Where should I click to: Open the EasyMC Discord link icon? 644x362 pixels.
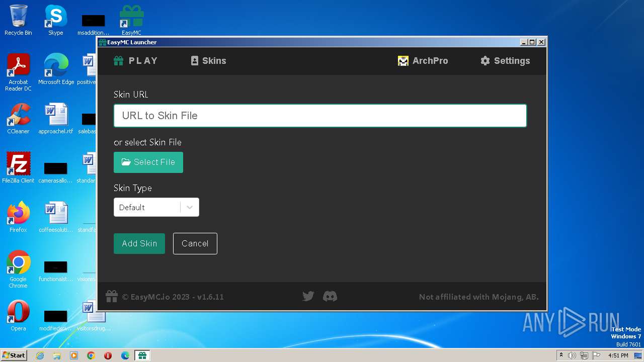330,297
